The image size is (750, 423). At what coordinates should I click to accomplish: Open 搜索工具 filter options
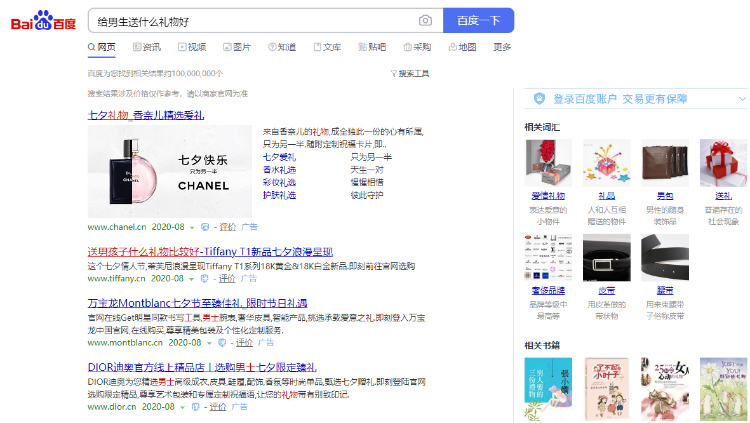(410, 74)
